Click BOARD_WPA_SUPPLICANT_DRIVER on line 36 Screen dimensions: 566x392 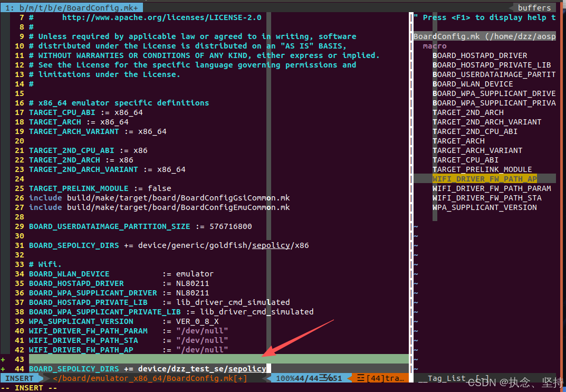tap(93, 293)
